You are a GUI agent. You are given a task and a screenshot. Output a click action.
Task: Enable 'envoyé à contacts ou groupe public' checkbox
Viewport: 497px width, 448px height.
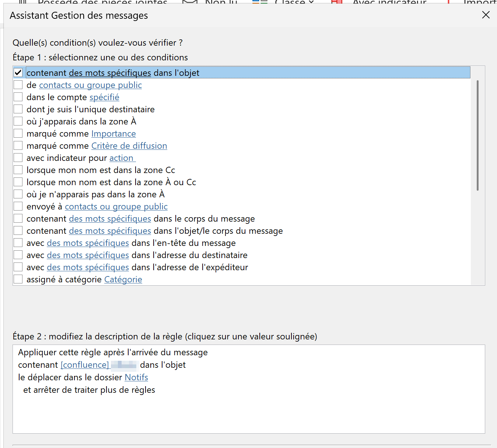(x=18, y=206)
